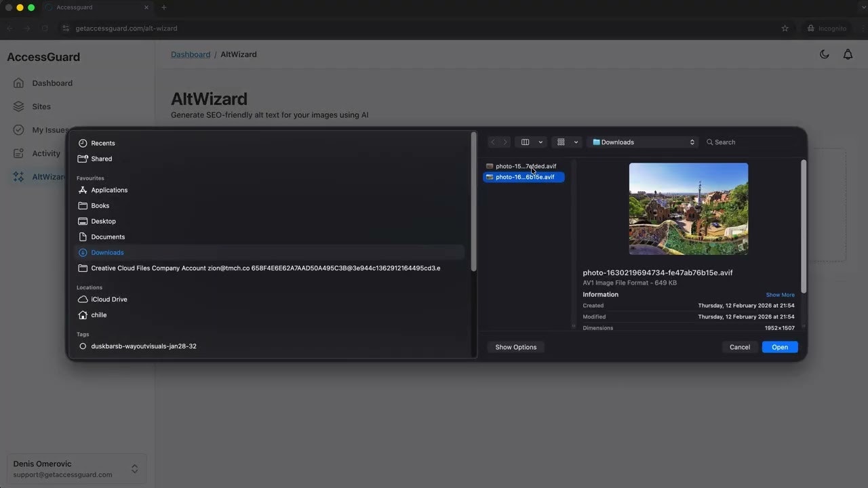The width and height of the screenshot is (868, 488).
Task: Open the Applications favourite
Action: [109, 190]
